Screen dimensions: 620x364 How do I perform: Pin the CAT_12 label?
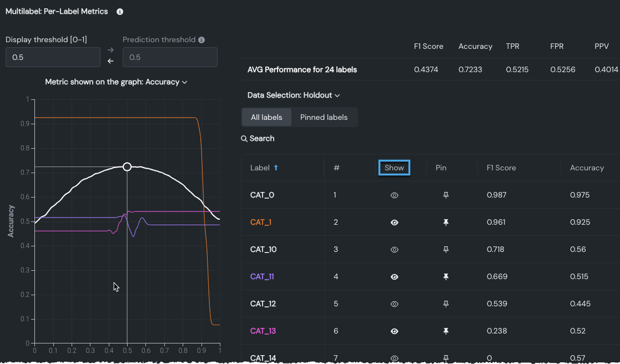coord(446,304)
